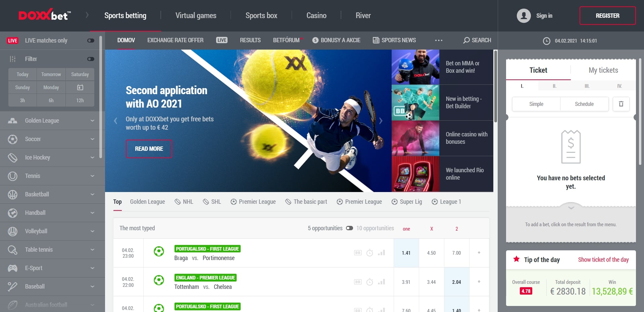
Task: Click Bet Builder icon in Braga row
Action: pyautogui.click(x=358, y=253)
